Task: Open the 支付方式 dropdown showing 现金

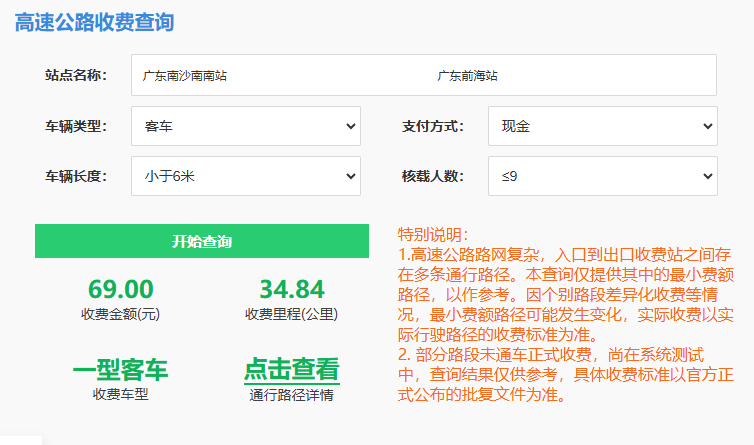Action: pyautogui.click(x=603, y=126)
